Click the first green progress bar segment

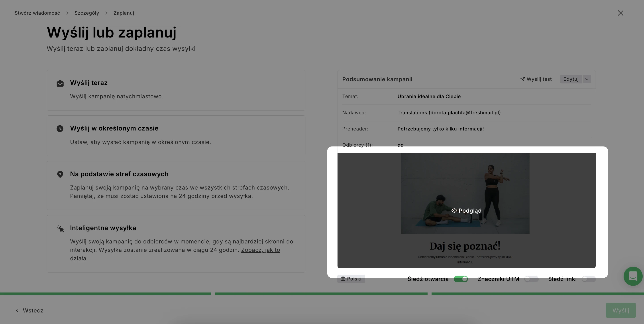pyautogui.click(x=106, y=294)
